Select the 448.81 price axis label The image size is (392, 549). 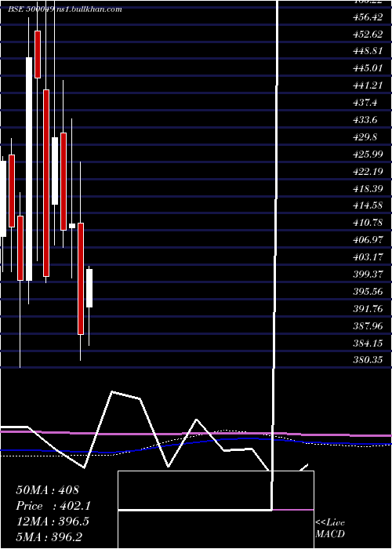368,51
